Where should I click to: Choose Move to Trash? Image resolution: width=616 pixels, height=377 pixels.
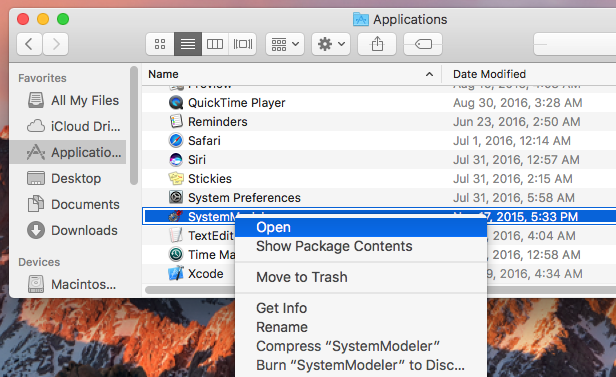click(x=361, y=277)
